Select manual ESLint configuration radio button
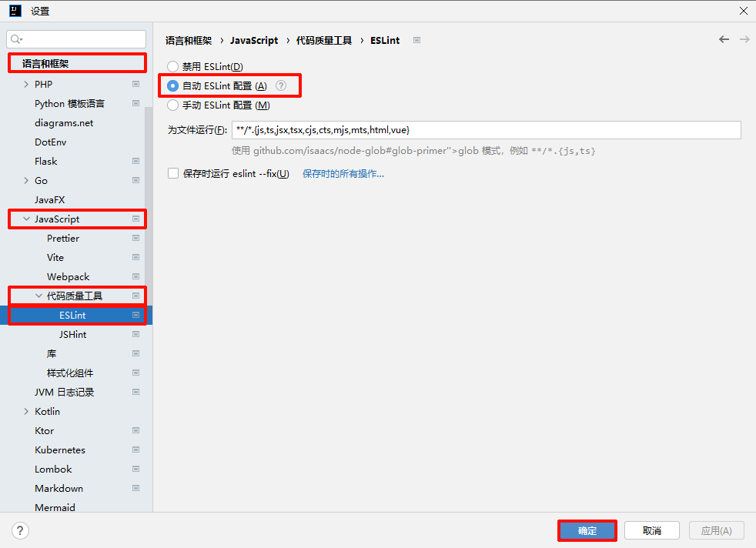Screen dimensions: 756x548 (x=173, y=105)
